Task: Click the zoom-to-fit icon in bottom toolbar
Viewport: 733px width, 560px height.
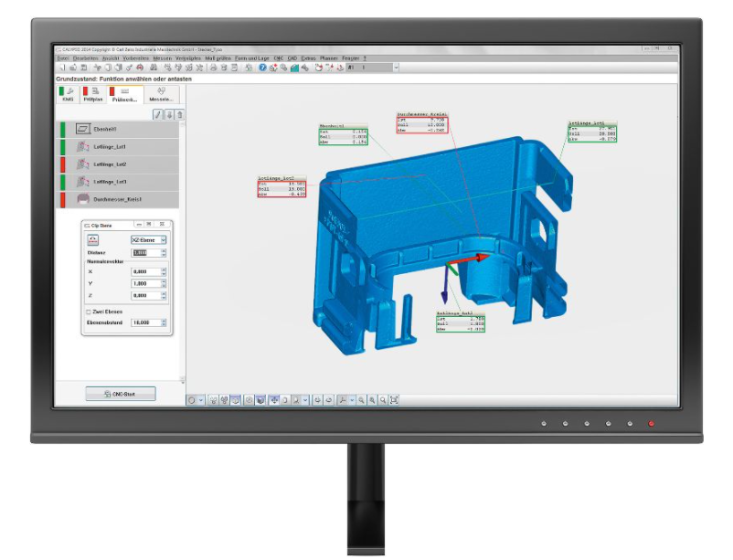Action: pyautogui.click(x=394, y=400)
